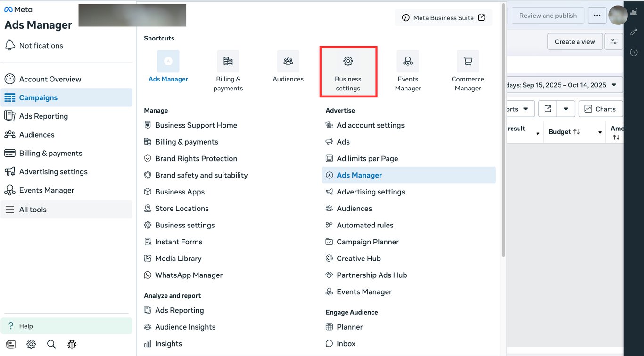Open Store Locations under Manage

point(176,209)
